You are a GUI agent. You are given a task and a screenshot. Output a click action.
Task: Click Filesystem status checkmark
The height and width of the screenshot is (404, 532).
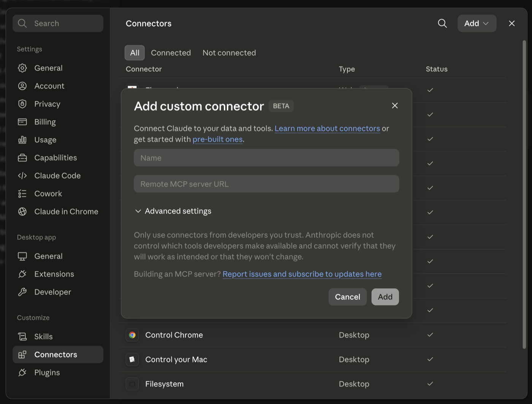click(x=430, y=384)
